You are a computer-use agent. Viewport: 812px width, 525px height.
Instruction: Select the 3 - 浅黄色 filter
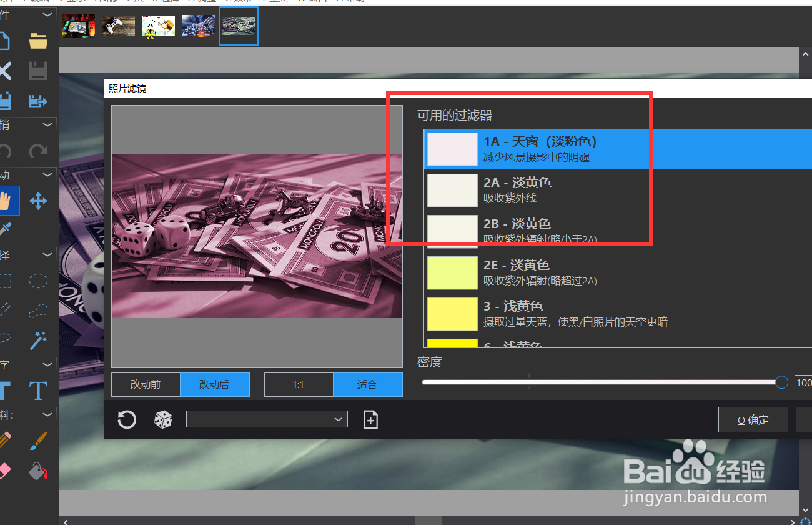618,314
